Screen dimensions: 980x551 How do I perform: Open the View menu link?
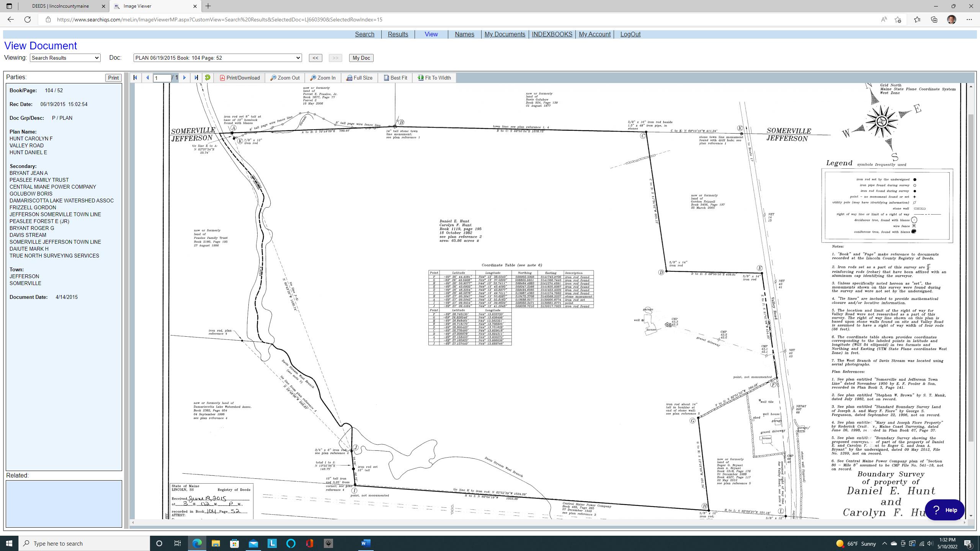tap(431, 34)
